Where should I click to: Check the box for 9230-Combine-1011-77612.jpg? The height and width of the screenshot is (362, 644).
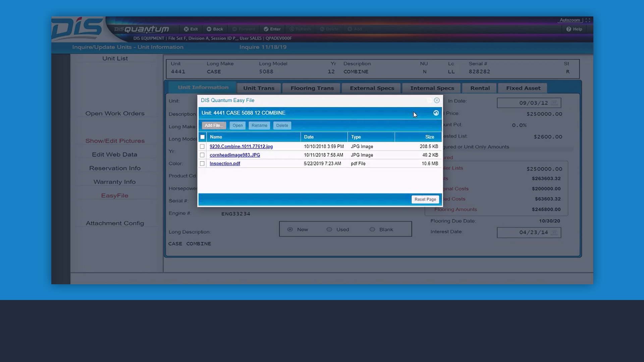pyautogui.click(x=202, y=146)
